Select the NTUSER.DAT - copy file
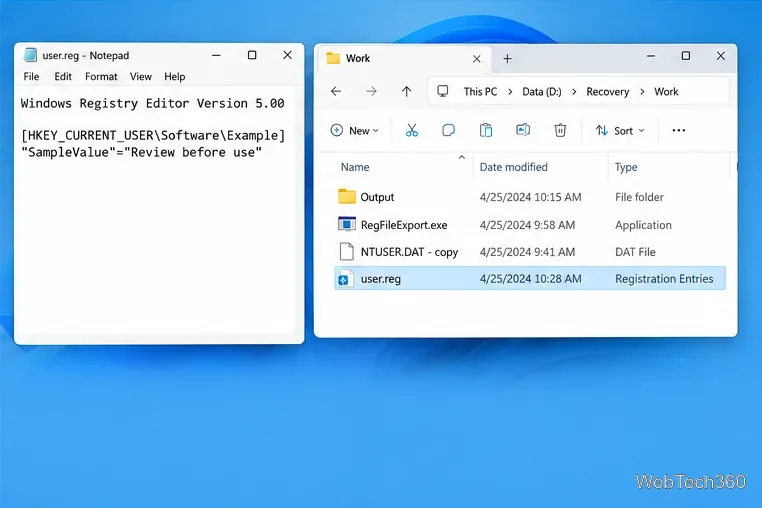 (x=530, y=252)
